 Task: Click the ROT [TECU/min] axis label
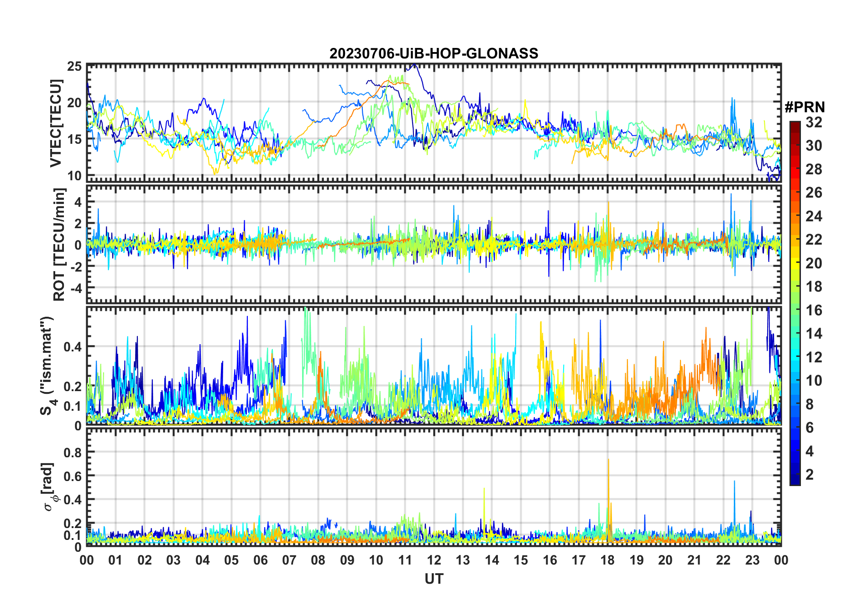(59, 244)
